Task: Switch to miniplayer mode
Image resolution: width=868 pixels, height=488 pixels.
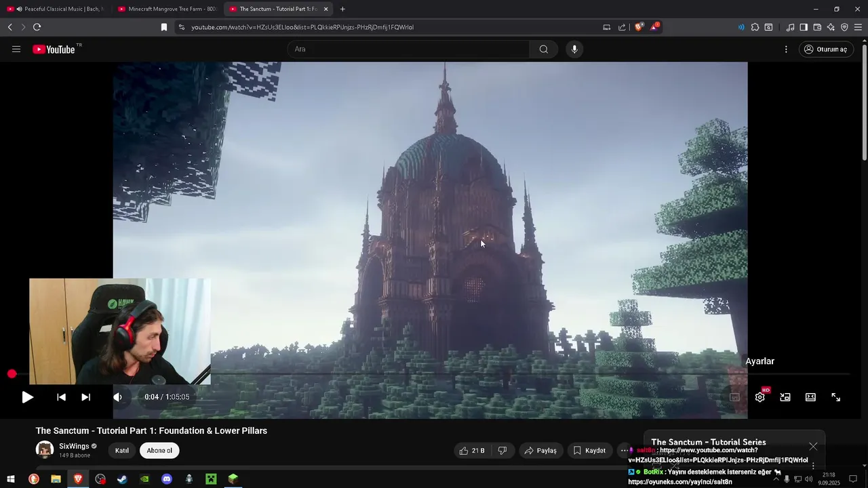Action: tap(785, 397)
